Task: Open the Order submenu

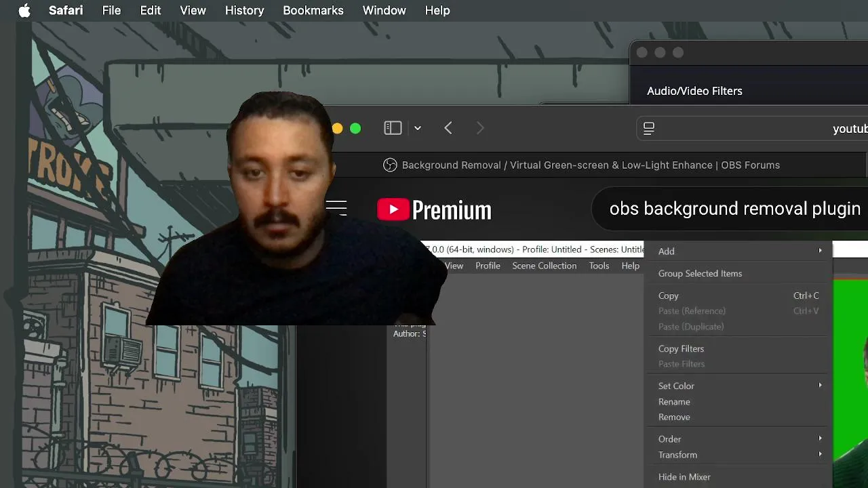Action: tap(738, 439)
